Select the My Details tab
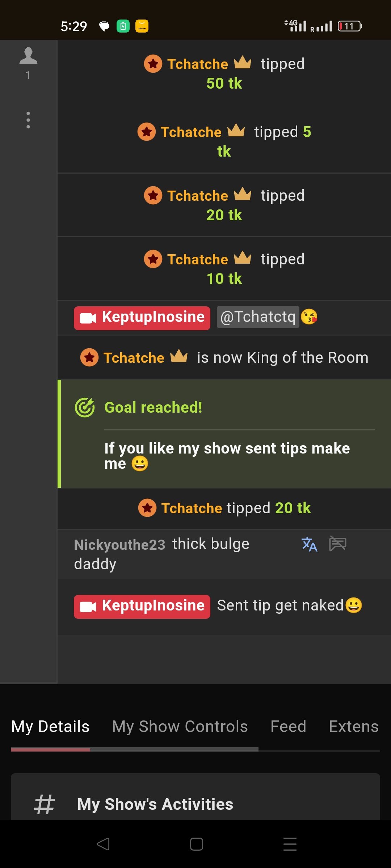The height and width of the screenshot is (868, 391). click(50, 727)
